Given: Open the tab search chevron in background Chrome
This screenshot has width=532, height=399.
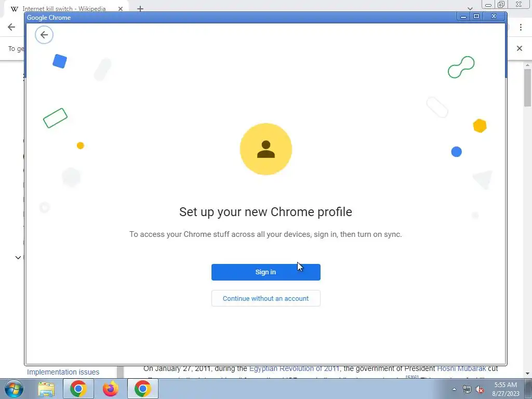Looking at the screenshot, I should (x=470, y=9).
